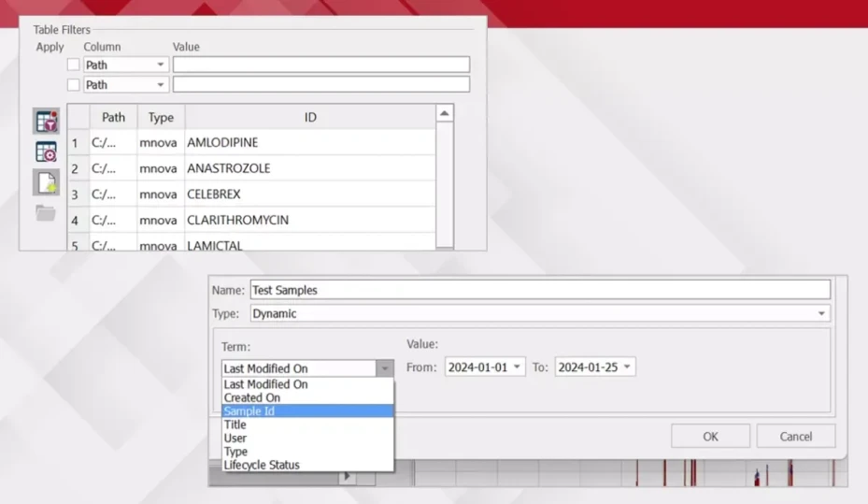Click the table settings icon with gear

pyautogui.click(x=46, y=151)
